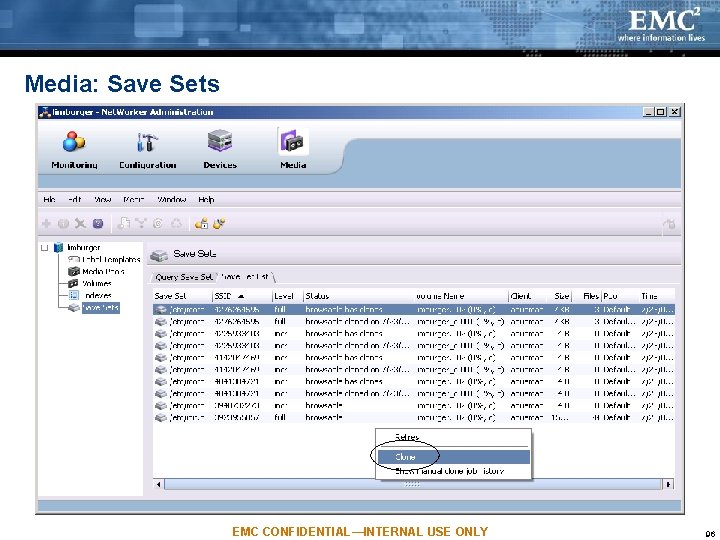This screenshot has height=540, width=720.
Task: Choose Clone in the context menu
Action: click(x=453, y=457)
